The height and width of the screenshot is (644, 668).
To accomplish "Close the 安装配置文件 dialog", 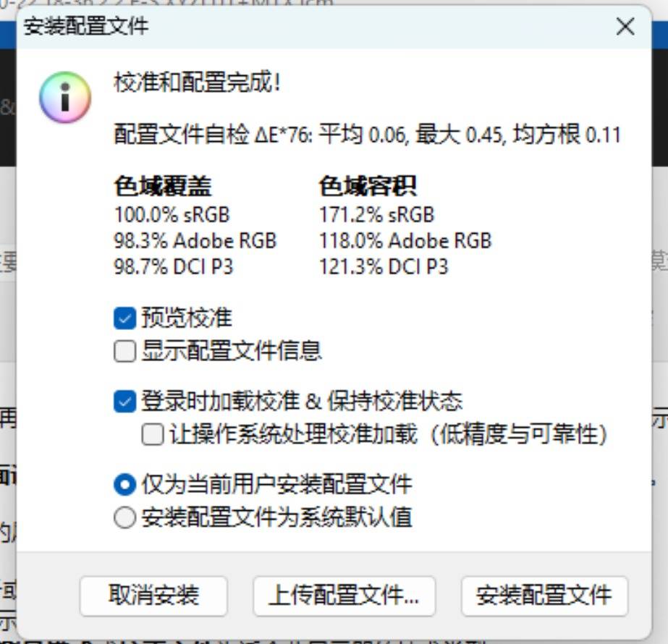I will point(625,27).
